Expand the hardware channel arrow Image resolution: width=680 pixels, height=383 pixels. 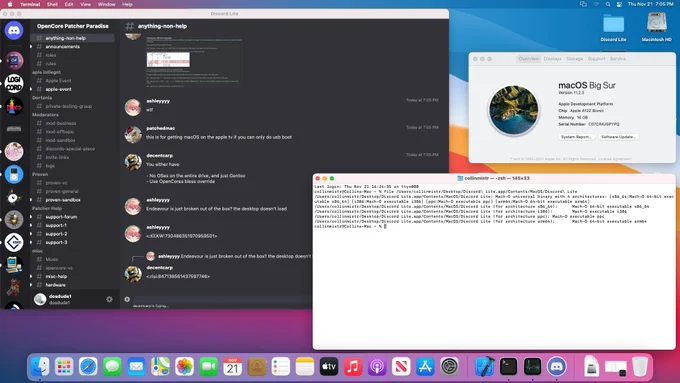click(x=31, y=285)
